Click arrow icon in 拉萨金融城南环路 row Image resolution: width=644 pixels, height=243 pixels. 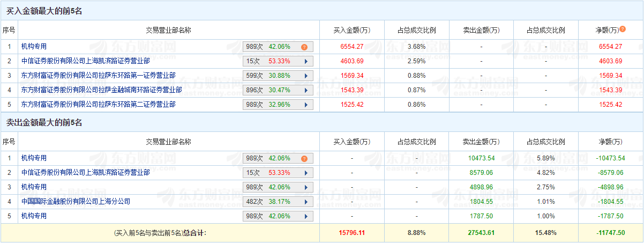click(x=306, y=91)
